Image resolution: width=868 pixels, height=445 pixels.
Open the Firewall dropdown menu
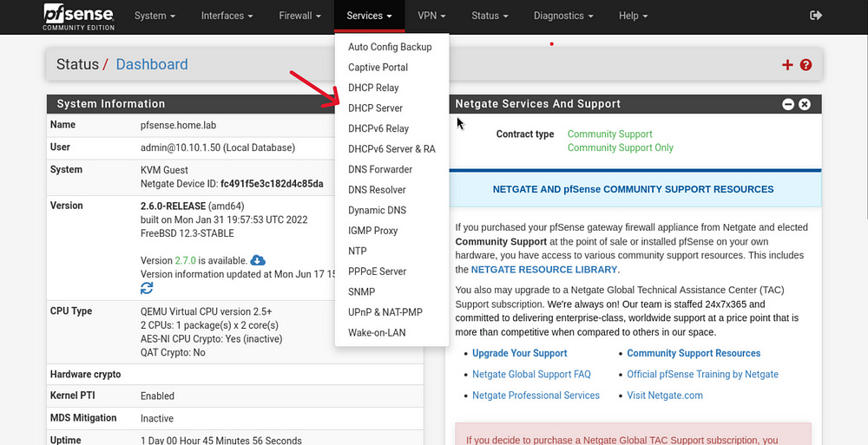coord(300,16)
